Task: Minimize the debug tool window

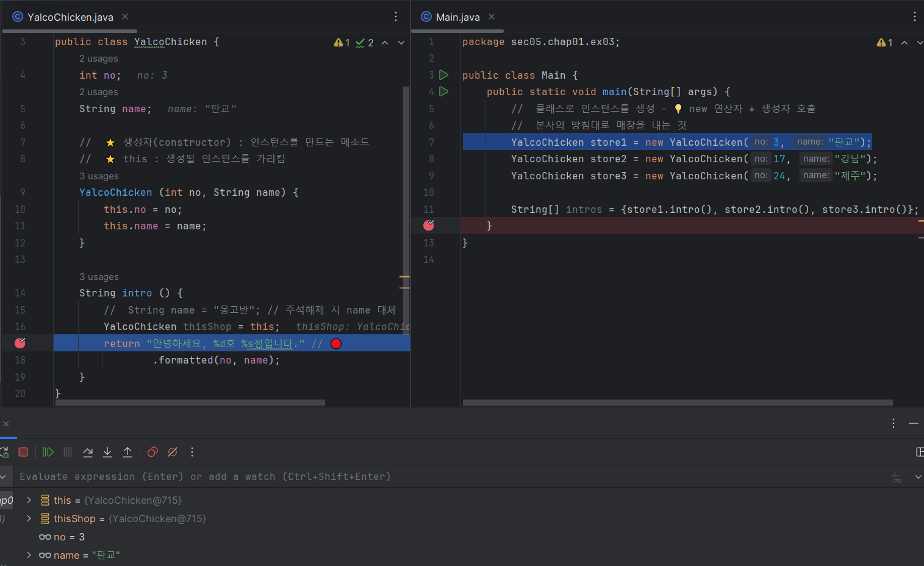Action: point(914,423)
